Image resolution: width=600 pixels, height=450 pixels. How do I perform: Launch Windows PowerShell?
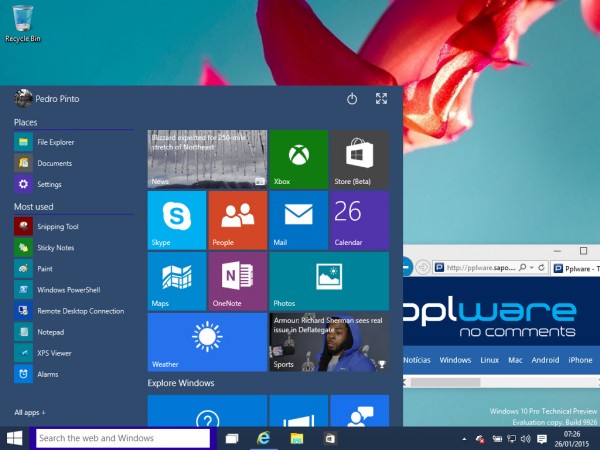73,290
